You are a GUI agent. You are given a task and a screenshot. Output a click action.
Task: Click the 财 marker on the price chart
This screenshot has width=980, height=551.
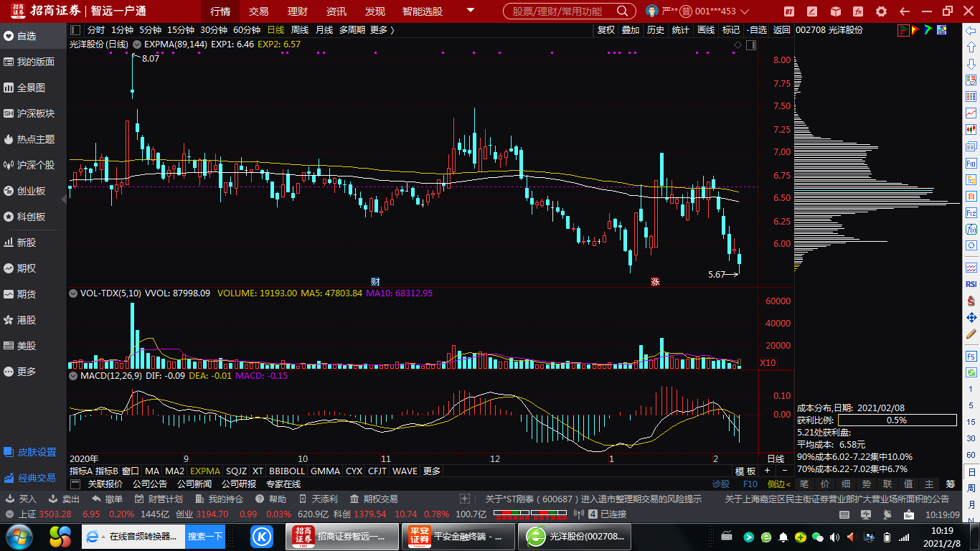[x=375, y=281]
